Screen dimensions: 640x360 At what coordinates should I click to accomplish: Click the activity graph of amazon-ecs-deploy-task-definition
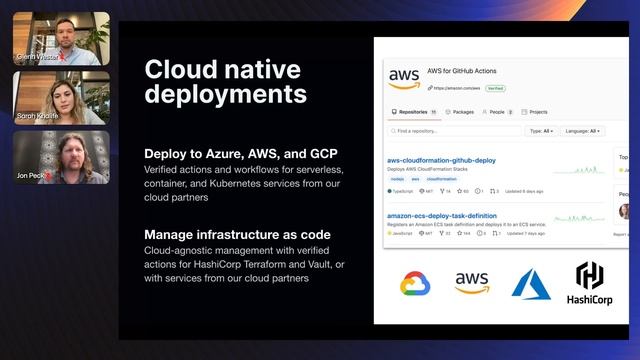(x=579, y=219)
